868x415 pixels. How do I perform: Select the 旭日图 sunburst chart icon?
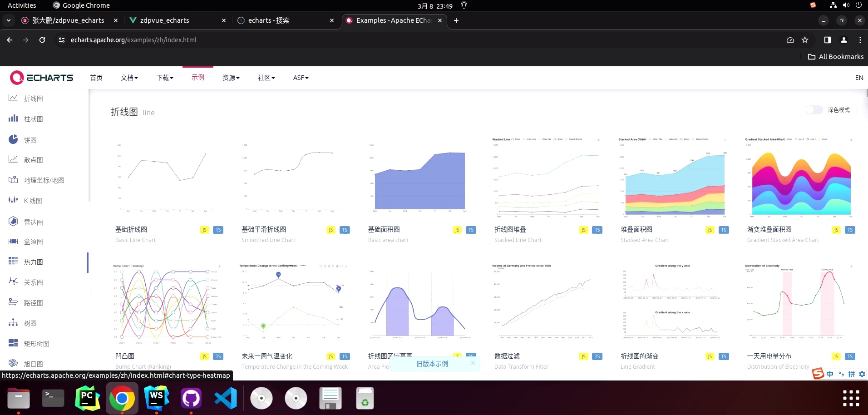click(14, 363)
